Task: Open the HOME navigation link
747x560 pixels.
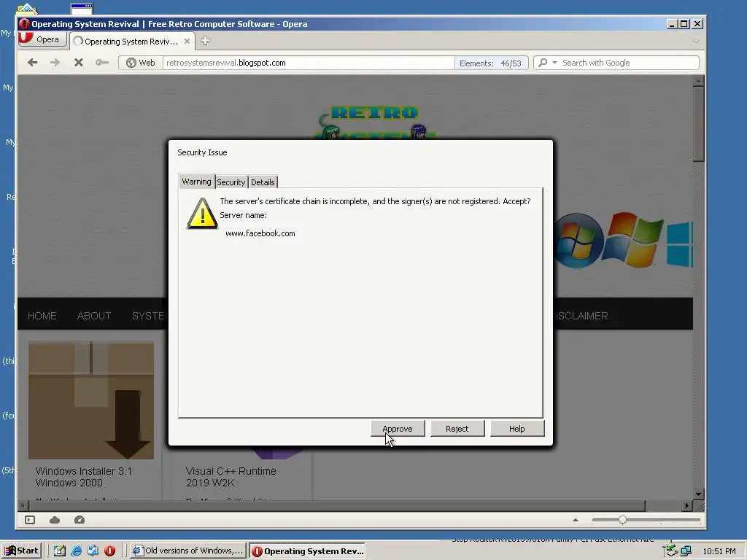Action: click(x=42, y=316)
